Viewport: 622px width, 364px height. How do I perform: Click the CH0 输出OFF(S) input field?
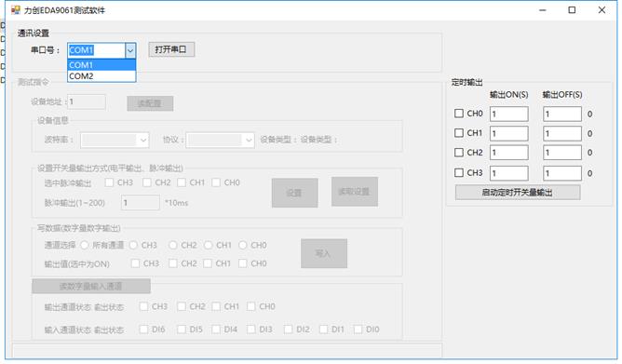(x=562, y=114)
